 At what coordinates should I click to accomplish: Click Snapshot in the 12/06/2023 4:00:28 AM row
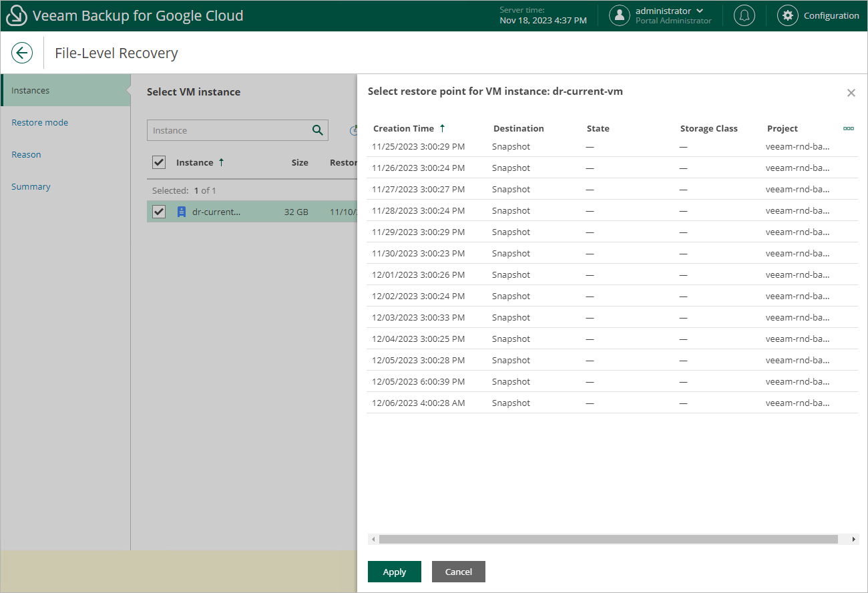pos(511,403)
